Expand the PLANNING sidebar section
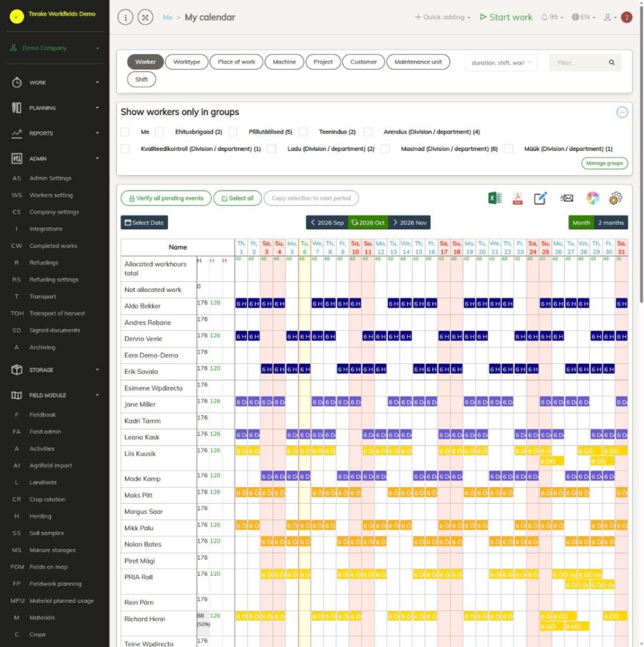The width and height of the screenshot is (644, 647). point(55,107)
